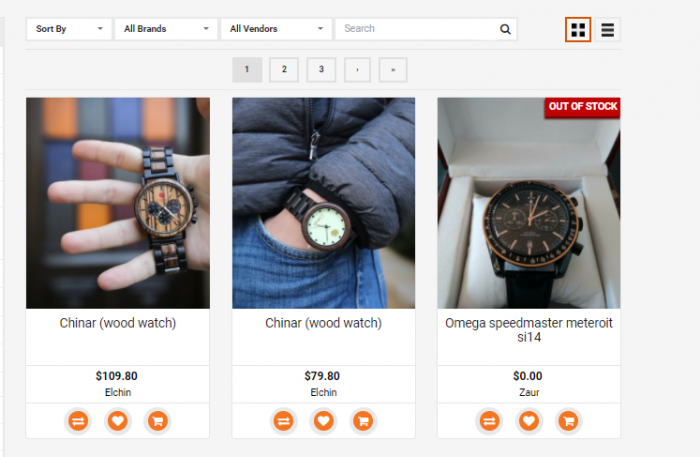
Task: Add Omega speedmaster to wishlist
Action: coord(529,421)
